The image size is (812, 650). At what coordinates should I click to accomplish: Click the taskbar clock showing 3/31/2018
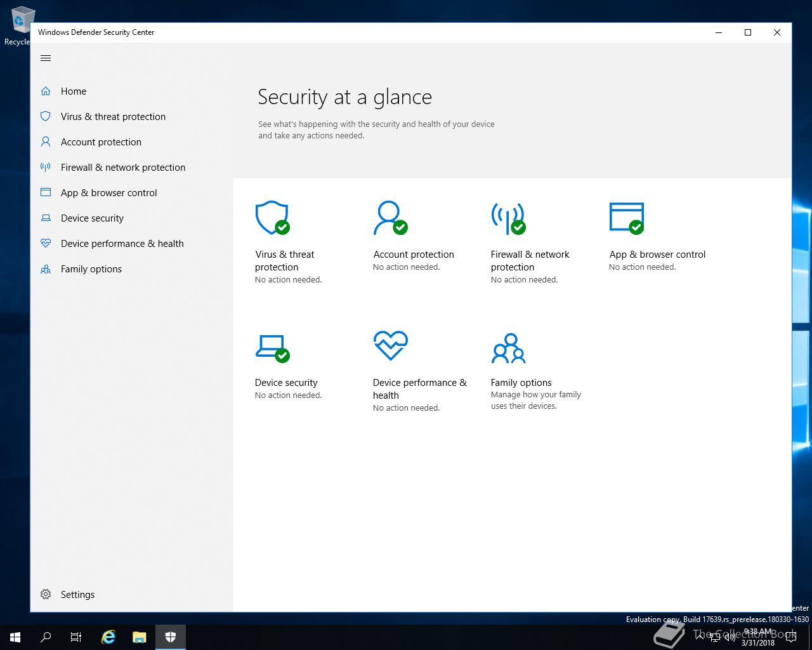point(758,637)
